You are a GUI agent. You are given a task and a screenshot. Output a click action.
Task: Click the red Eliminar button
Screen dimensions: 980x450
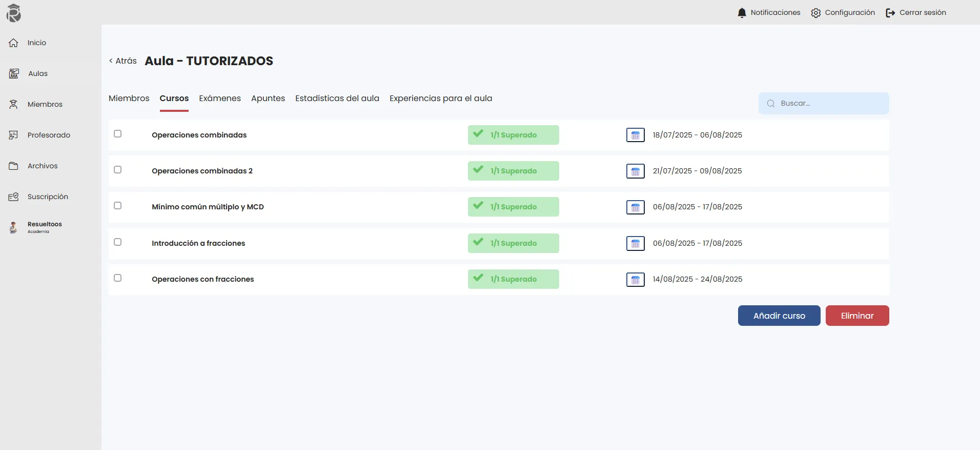click(857, 316)
